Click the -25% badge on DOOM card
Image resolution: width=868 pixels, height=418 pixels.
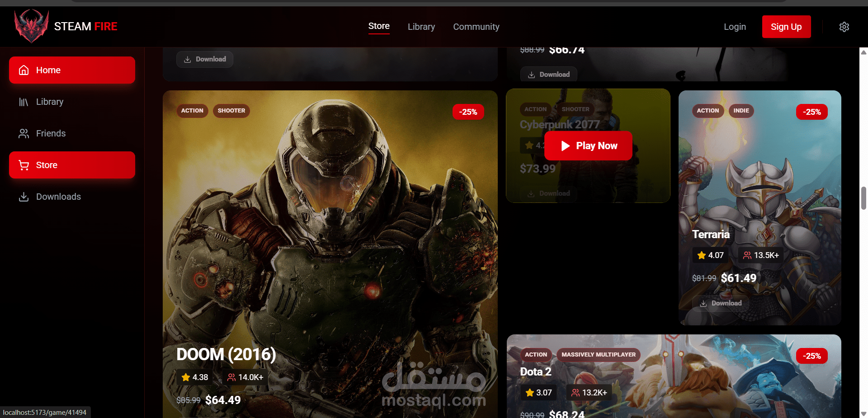tap(468, 112)
